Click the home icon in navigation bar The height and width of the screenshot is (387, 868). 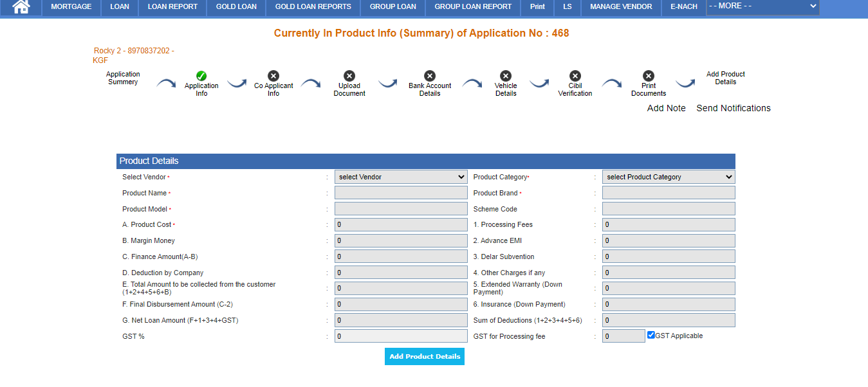[x=21, y=7]
